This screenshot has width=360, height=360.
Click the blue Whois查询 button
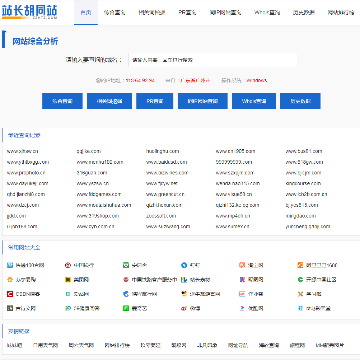click(254, 101)
